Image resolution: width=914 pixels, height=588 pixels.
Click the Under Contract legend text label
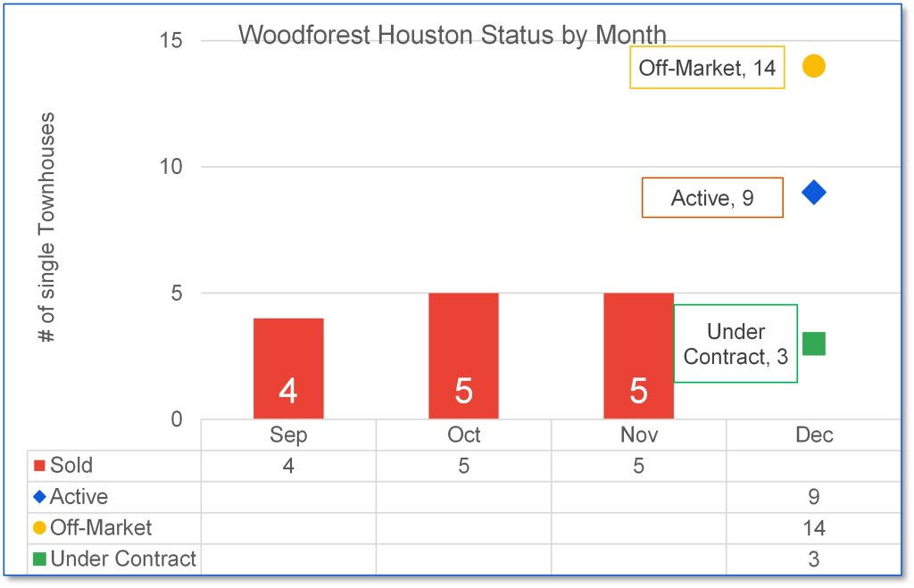click(123, 559)
